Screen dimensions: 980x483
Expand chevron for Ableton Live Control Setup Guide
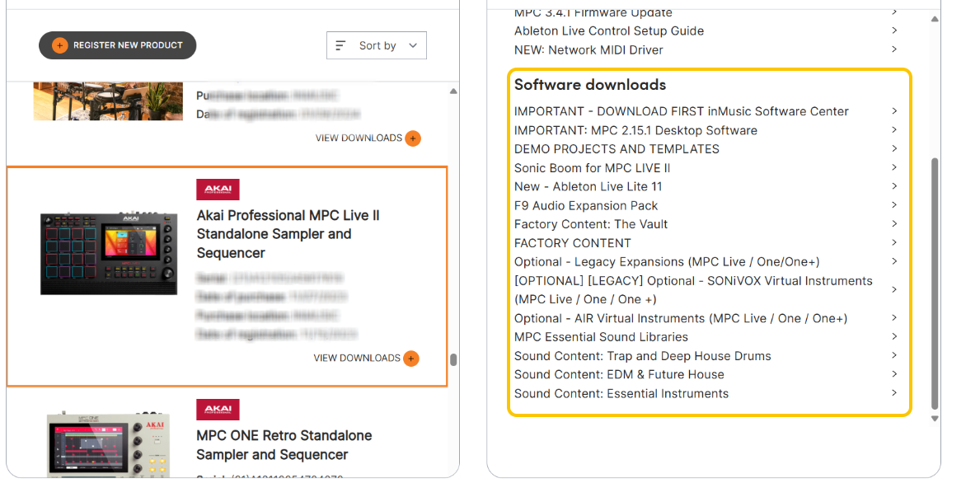[894, 30]
